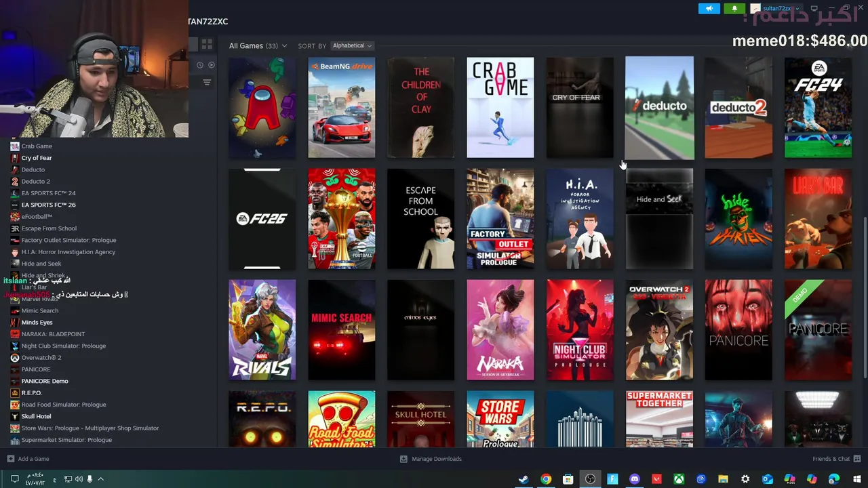Select NARAKA: BLADEPOINT in the sidebar
The image size is (868, 488).
[53, 334]
